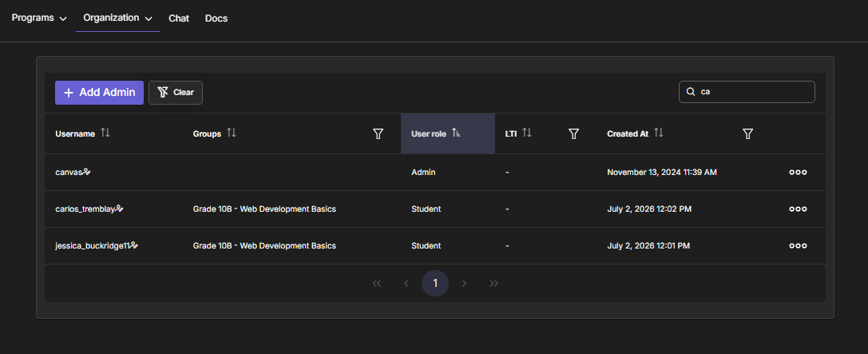
Task: Click the user icon beside jessica_buckridge11
Action: tap(133, 245)
